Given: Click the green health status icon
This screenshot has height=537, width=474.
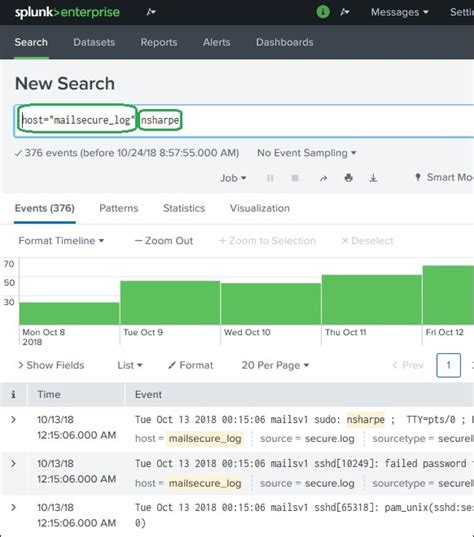Looking at the screenshot, I should click(323, 12).
